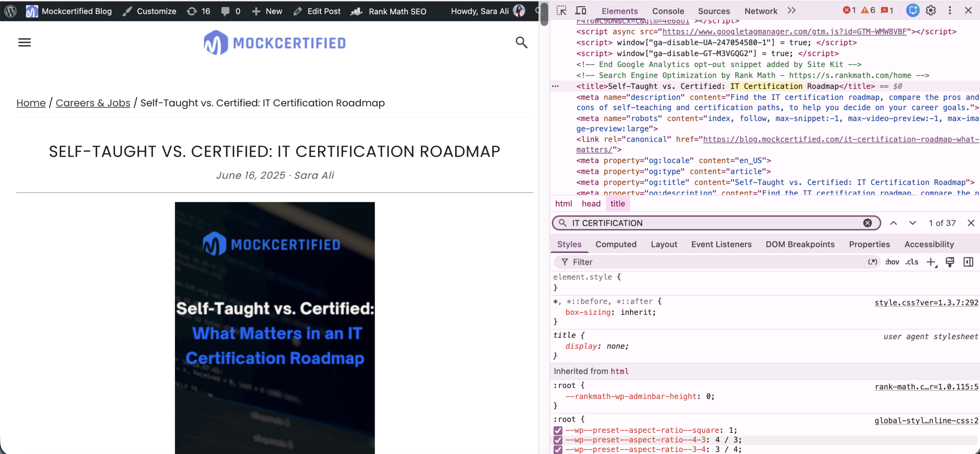Open the site search magnifier
Viewport: 980px width, 454px height.
click(521, 42)
